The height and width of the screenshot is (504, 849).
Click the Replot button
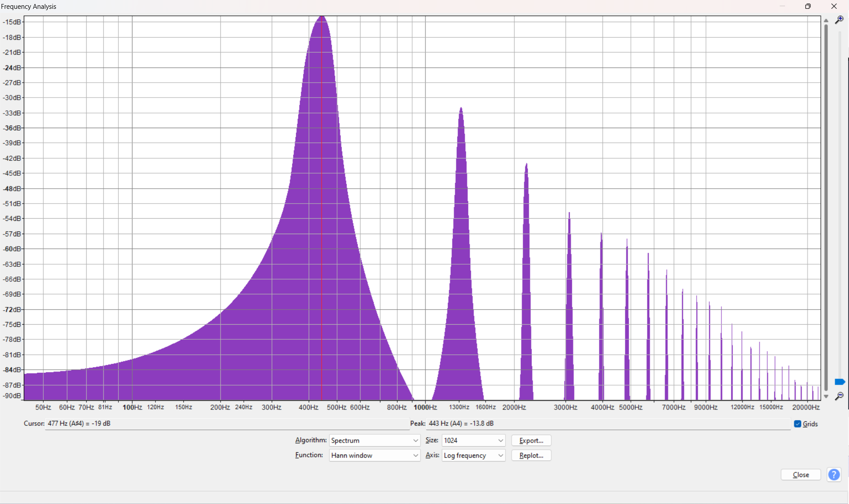pyautogui.click(x=531, y=455)
